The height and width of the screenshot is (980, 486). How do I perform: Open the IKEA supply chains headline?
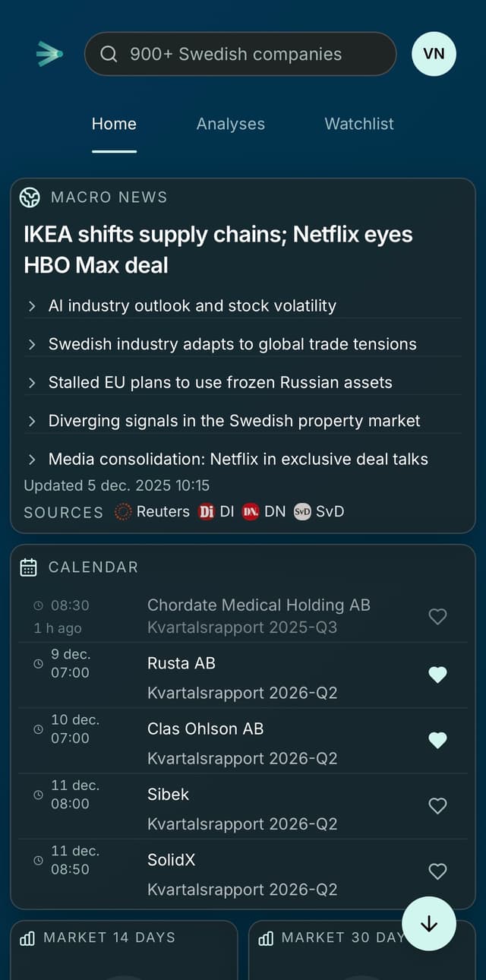(x=218, y=249)
